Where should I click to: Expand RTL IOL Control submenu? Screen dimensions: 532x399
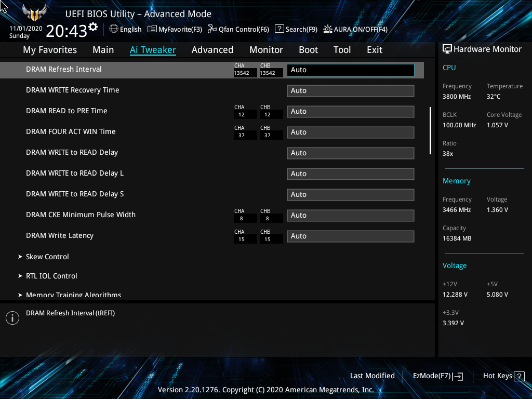51,276
